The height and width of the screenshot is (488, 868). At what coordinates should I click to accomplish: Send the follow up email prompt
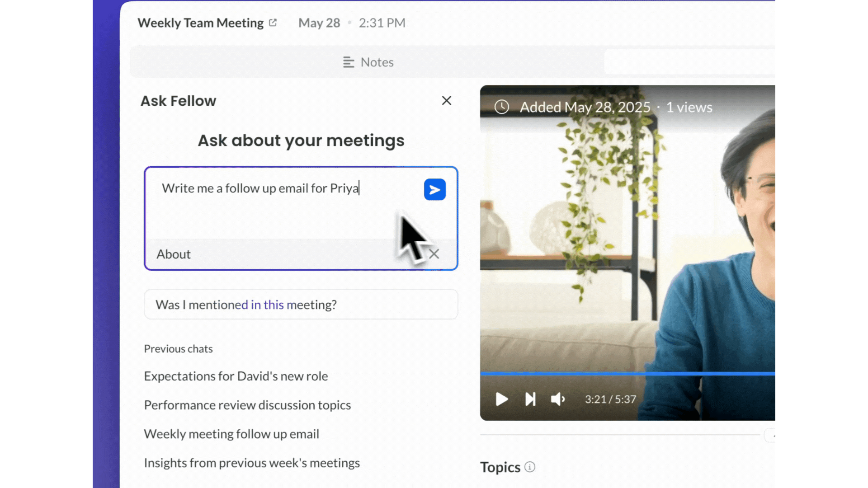434,189
